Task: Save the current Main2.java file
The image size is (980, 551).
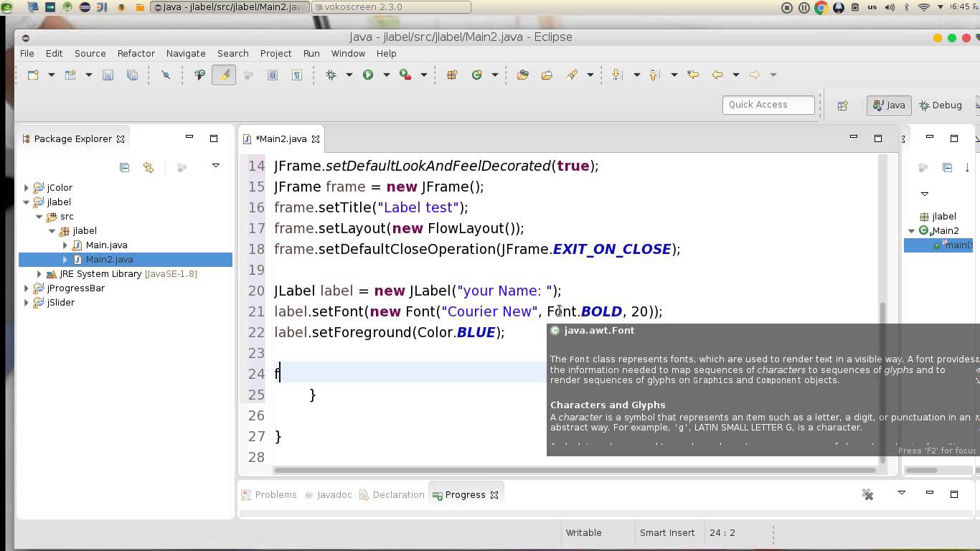Action: point(108,75)
